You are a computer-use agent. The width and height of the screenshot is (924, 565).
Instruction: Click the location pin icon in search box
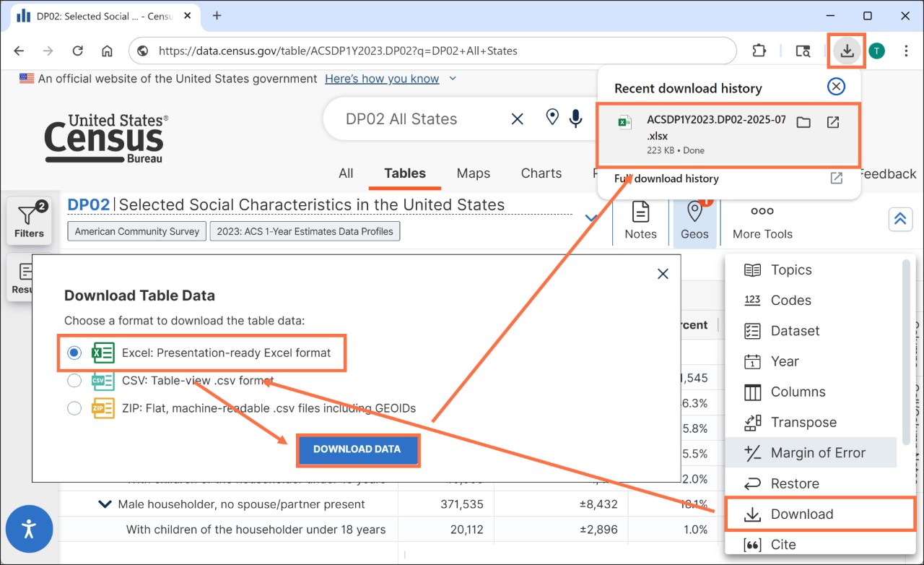(552, 117)
